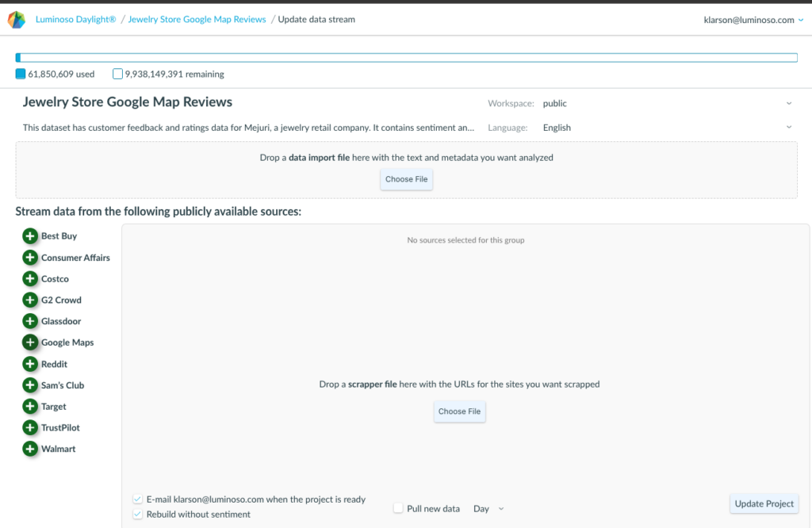Click the Target source label
812x528 pixels.
click(x=54, y=407)
